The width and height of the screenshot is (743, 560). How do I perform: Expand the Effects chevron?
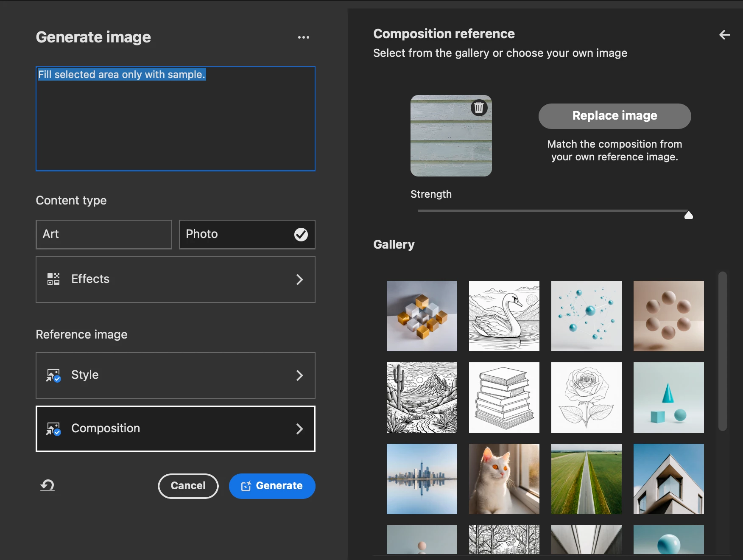299,280
